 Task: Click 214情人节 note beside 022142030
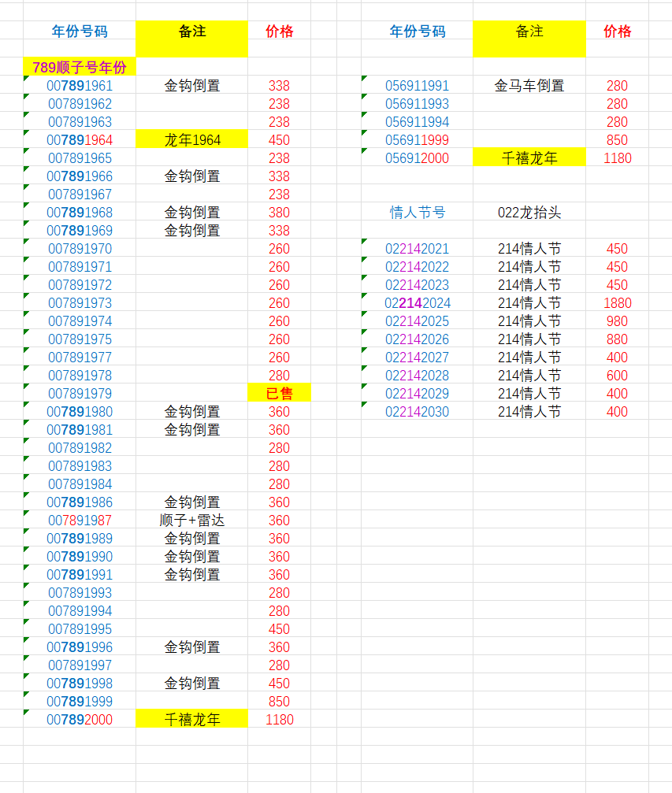529,412
